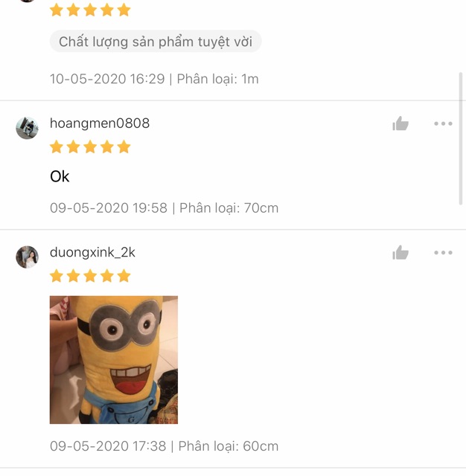The width and height of the screenshot is (466, 476).
Task: Open more options on duongxink_2k's review
Action: click(443, 253)
